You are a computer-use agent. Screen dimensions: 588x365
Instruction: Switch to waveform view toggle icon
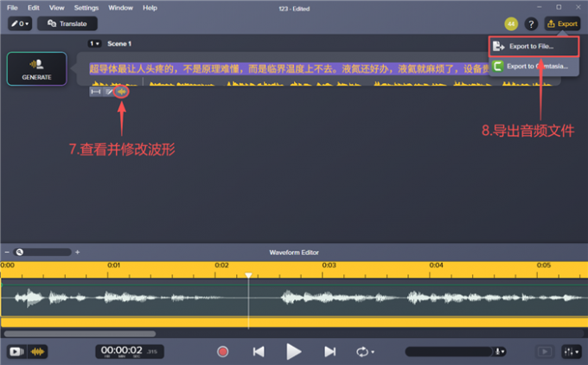37,351
